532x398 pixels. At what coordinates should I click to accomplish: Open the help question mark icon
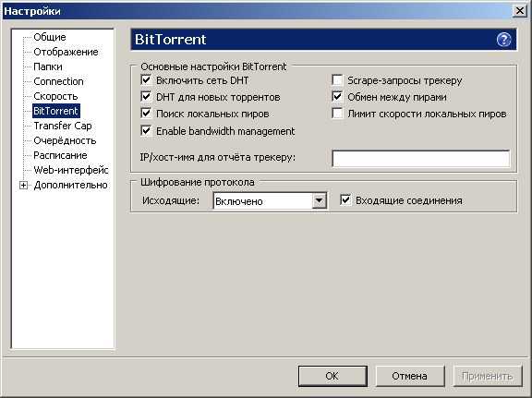(x=504, y=40)
